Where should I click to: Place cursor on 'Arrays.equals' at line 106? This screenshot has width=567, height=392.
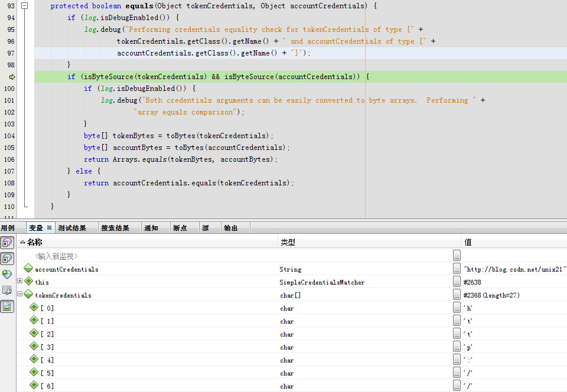point(139,159)
